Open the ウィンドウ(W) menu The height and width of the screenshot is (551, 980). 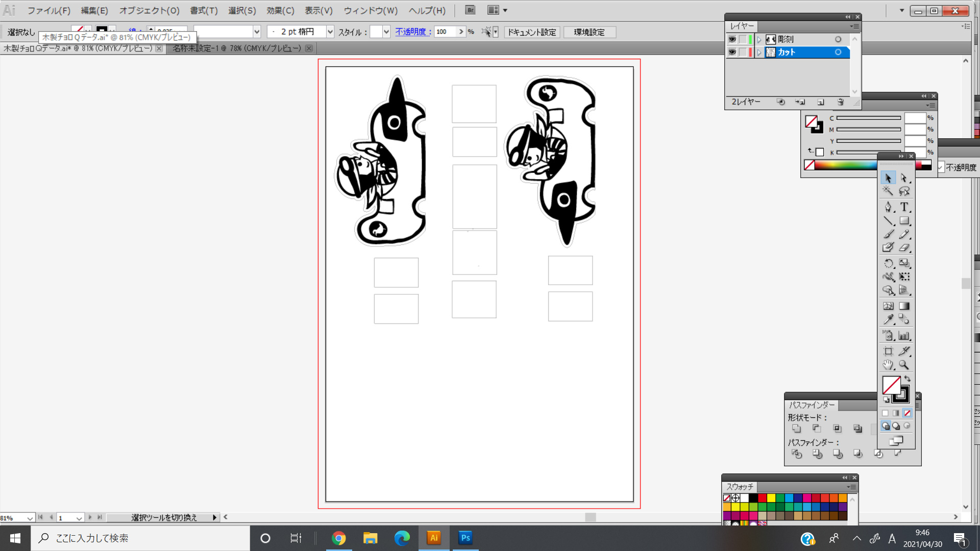[371, 10]
